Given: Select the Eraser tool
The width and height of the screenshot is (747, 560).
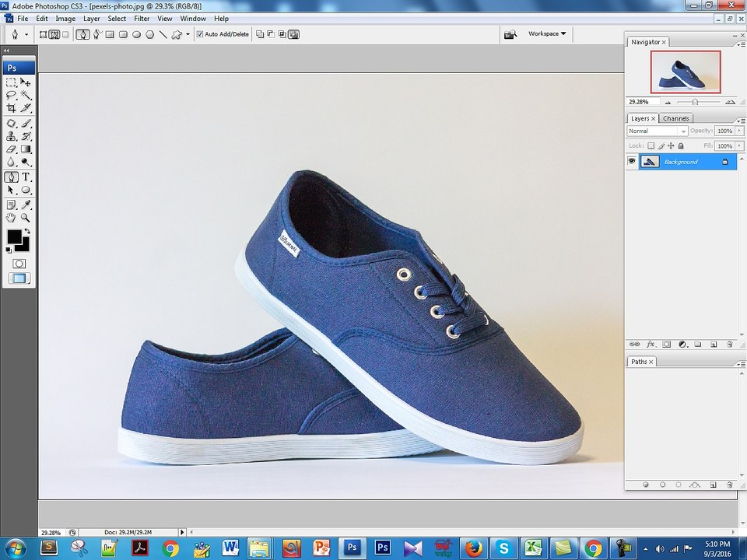Looking at the screenshot, I should tap(11, 149).
